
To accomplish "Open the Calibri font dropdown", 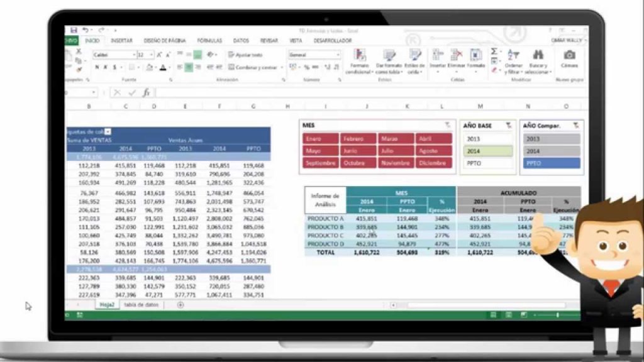I will click(x=134, y=55).
